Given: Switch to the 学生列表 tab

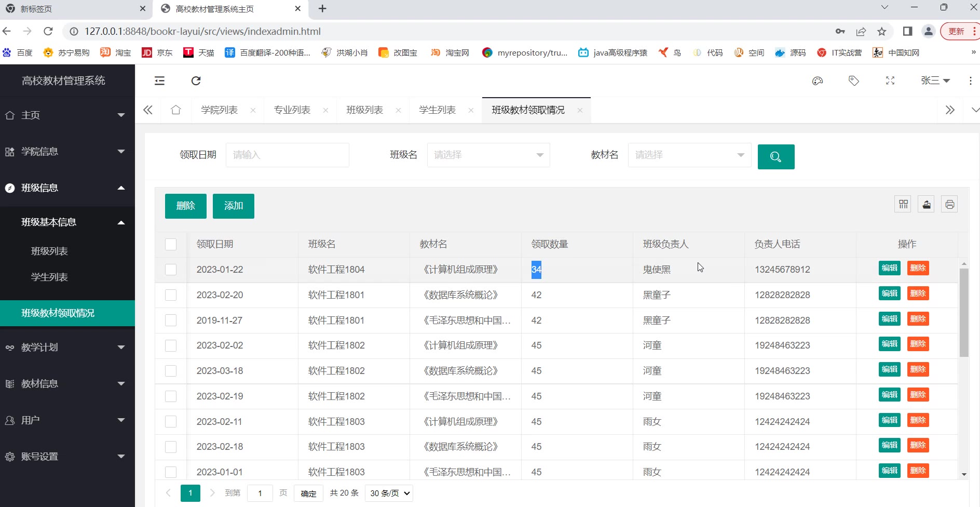Looking at the screenshot, I should 438,110.
